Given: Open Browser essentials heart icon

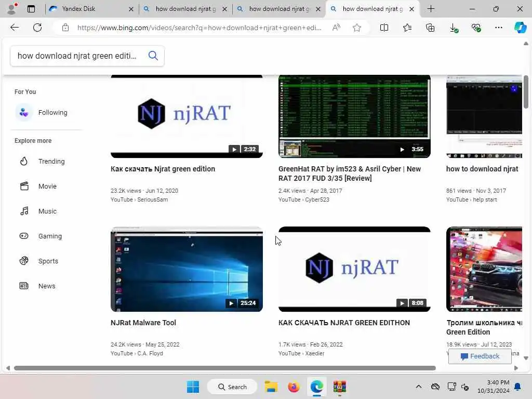Looking at the screenshot, I should point(476,28).
